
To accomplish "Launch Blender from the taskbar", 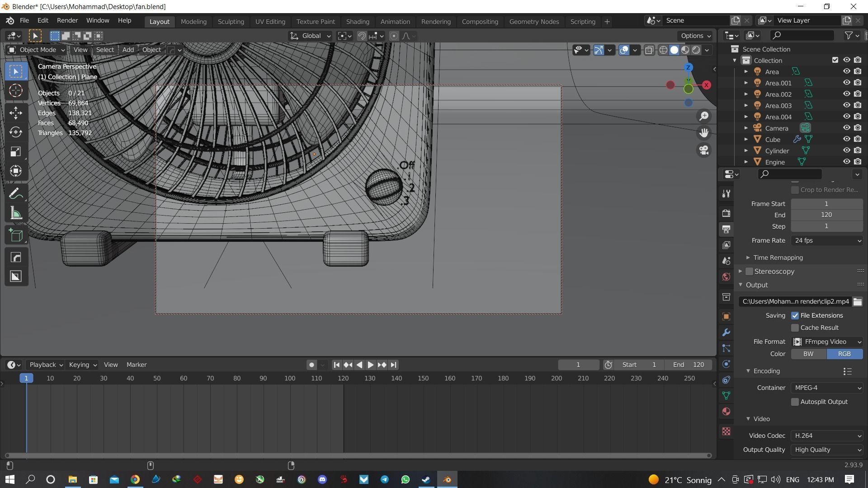I will [447, 479].
